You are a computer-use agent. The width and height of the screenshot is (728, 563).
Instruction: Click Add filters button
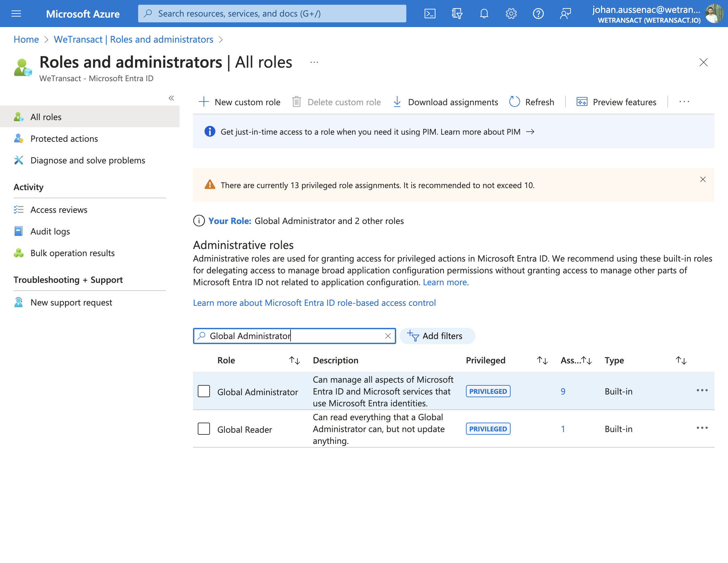[437, 336]
